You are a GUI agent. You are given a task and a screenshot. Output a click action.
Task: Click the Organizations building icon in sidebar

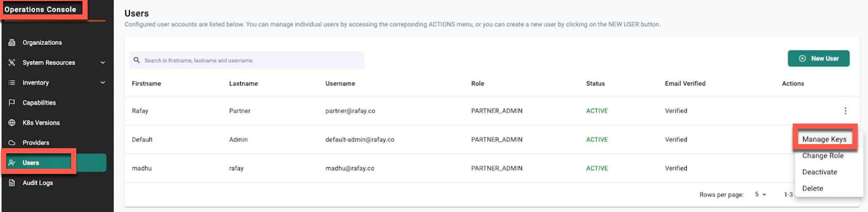[12, 43]
